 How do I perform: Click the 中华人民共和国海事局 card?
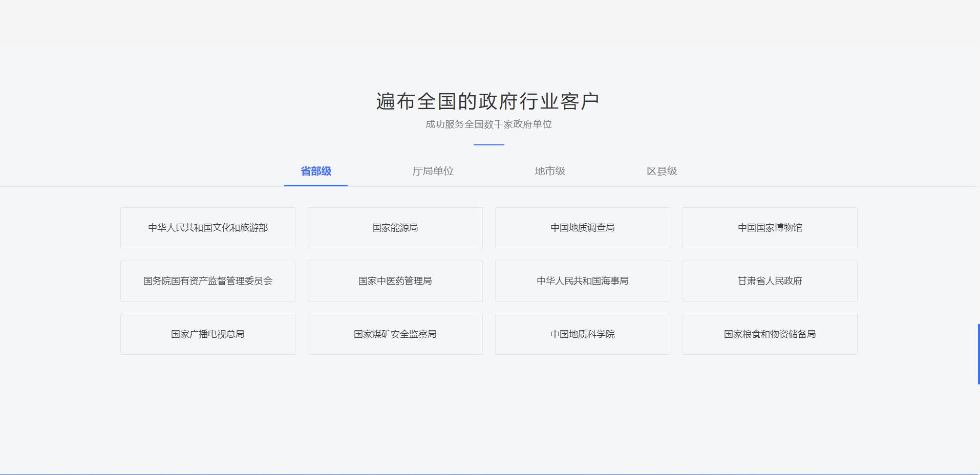pos(583,281)
